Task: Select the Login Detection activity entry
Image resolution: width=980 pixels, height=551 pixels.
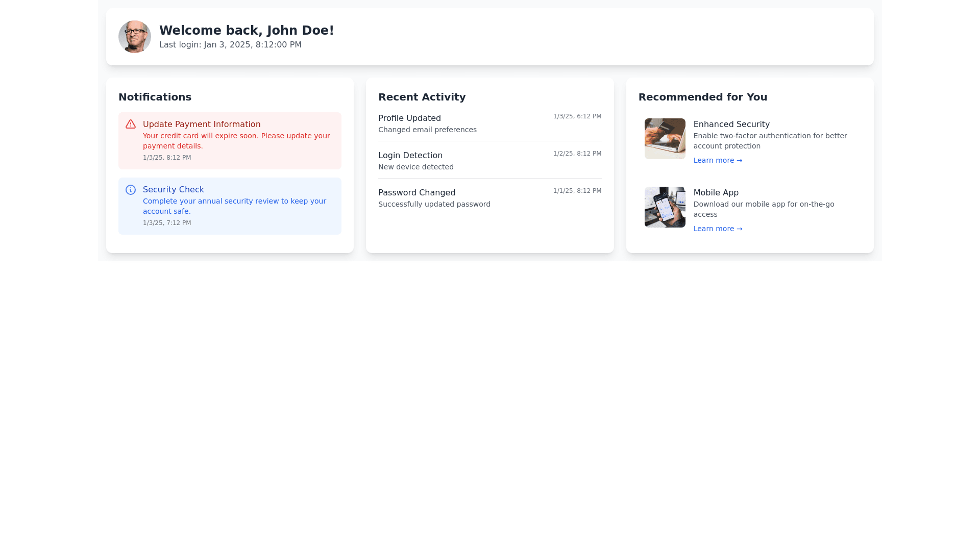Action: point(410,156)
